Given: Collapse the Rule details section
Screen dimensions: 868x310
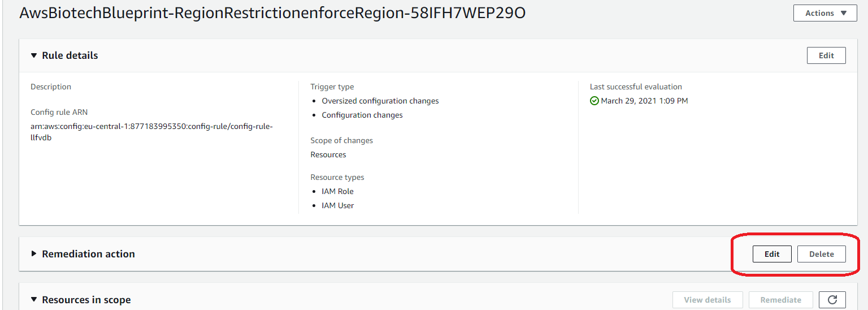Looking at the screenshot, I should click(34, 55).
